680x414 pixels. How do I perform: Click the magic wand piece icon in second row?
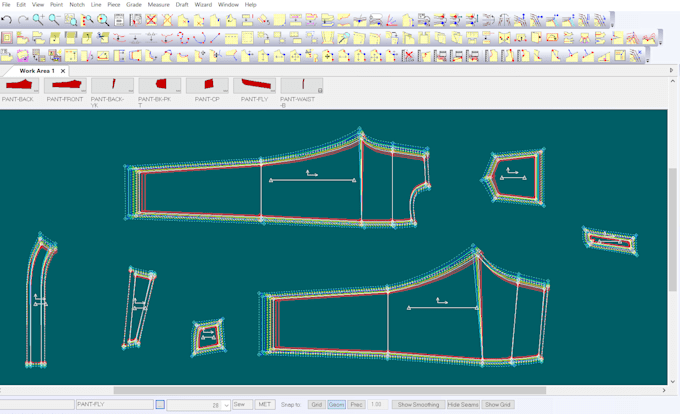tap(344, 38)
